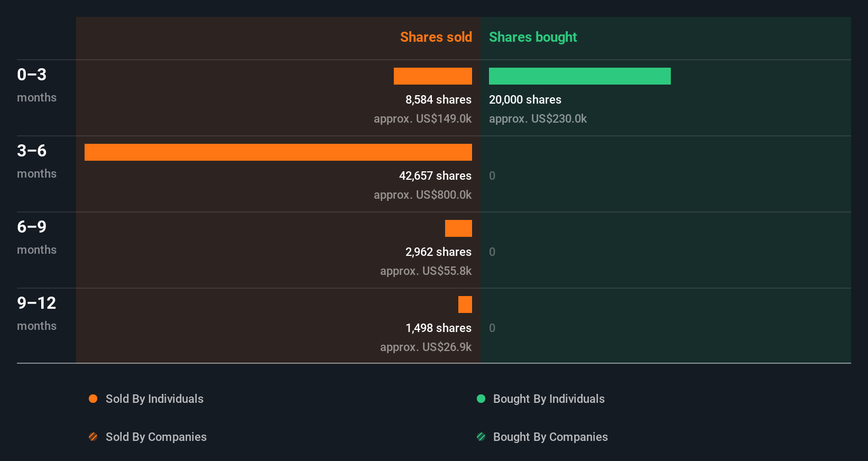
Task: Click the orange 6–9 months sold bar
Action: (458, 228)
